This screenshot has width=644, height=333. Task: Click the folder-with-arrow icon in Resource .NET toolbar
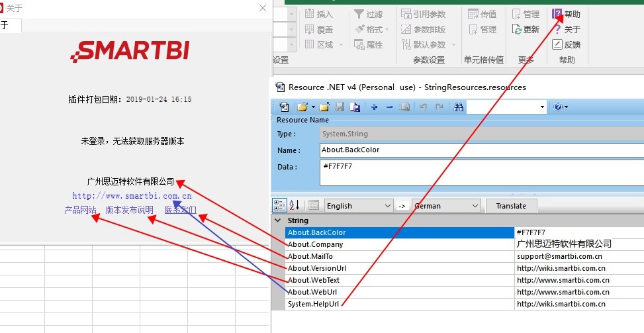coord(324,107)
